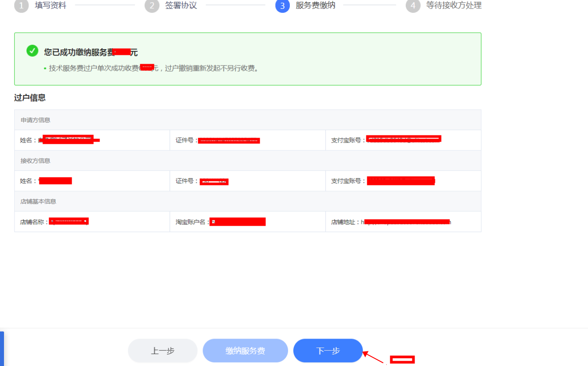This screenshot has width=588, height=366.
Task: Click the step 1 number circle
Action: click(x=21, y=6)
